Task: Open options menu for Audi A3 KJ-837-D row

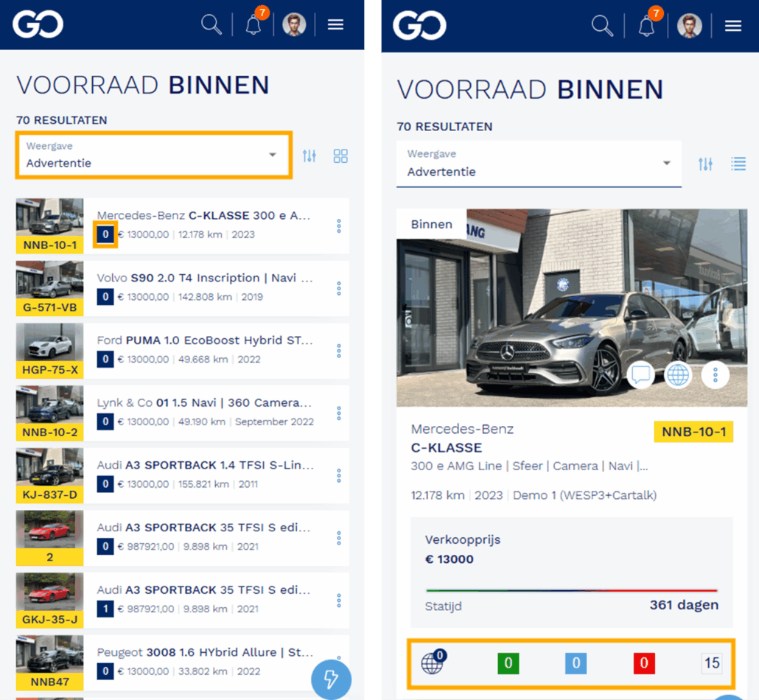Action: point(339,476)
